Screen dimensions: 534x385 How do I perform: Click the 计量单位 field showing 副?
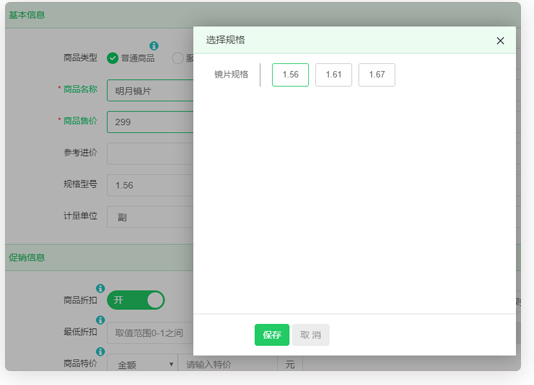[x=150, y=217]
